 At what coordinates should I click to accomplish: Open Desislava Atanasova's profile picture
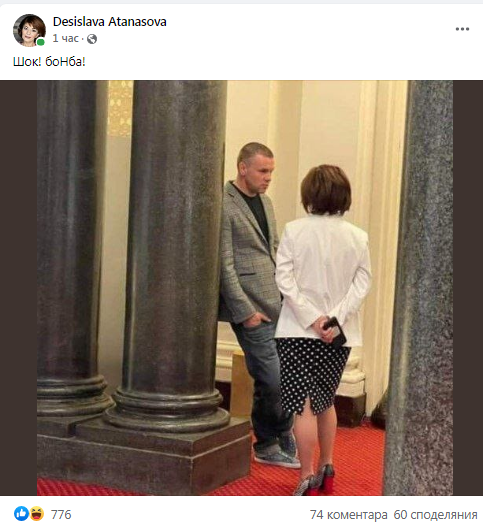(29, 30)
